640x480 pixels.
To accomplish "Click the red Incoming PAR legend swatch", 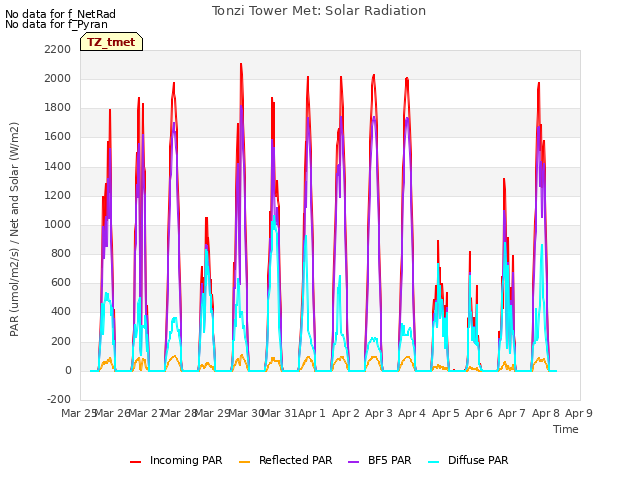I will (x=136, y=461).
